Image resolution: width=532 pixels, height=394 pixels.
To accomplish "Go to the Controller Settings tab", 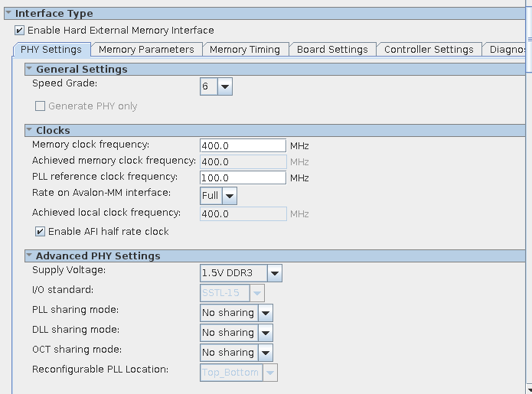I will pyautogui.click(x=429, y=49).
